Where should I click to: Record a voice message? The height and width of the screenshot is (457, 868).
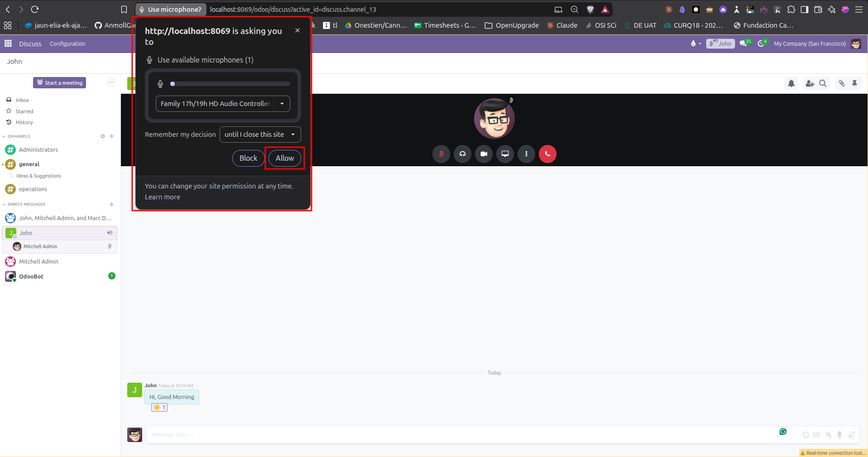click(839, 435)
